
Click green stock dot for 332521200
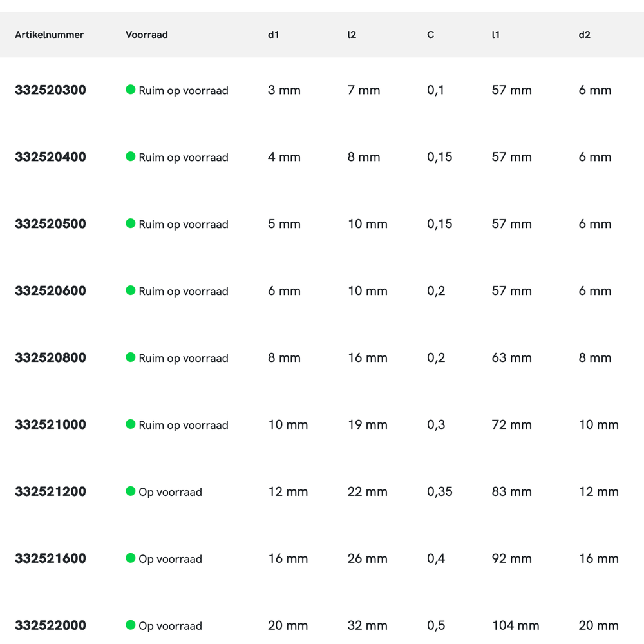click(131, 491)
